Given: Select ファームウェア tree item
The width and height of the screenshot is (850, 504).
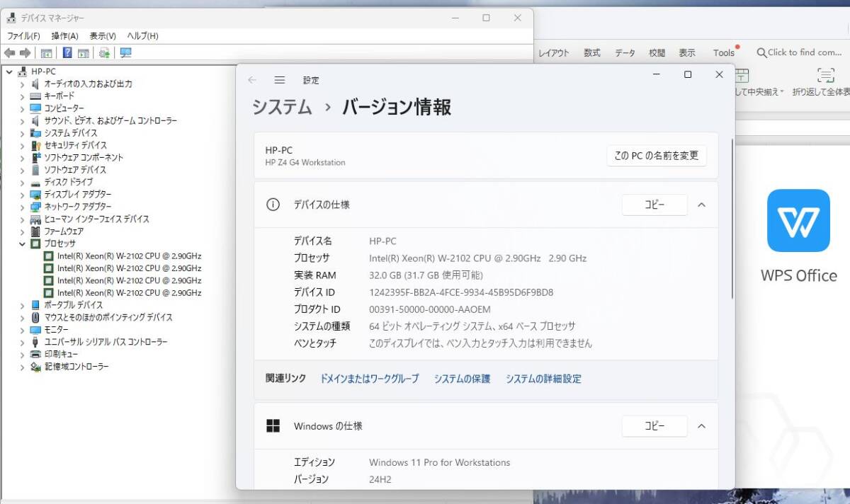Looking at the screenshot, I should click(64, 231).
